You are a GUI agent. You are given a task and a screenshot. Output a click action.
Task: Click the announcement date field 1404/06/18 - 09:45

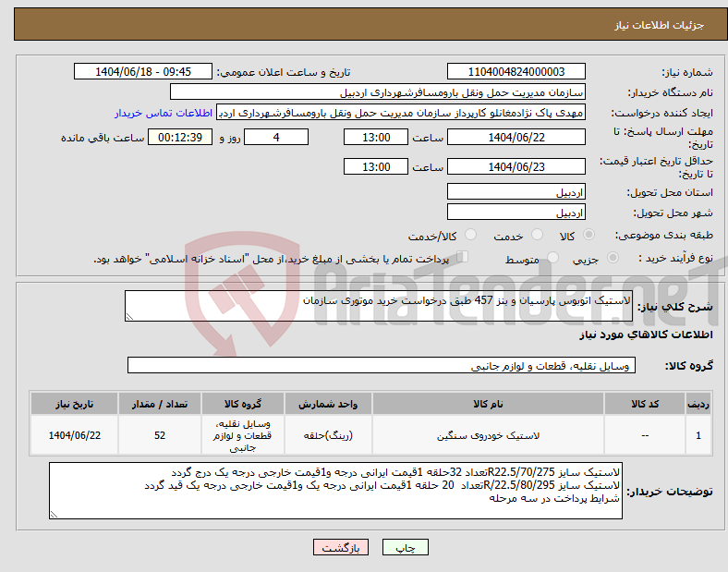point(143,71)
